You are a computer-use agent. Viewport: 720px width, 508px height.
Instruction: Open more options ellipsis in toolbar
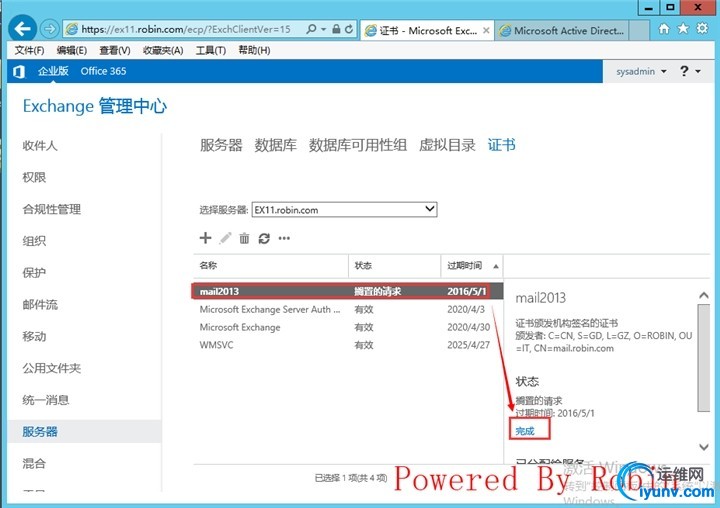click(x=284, y=238)
